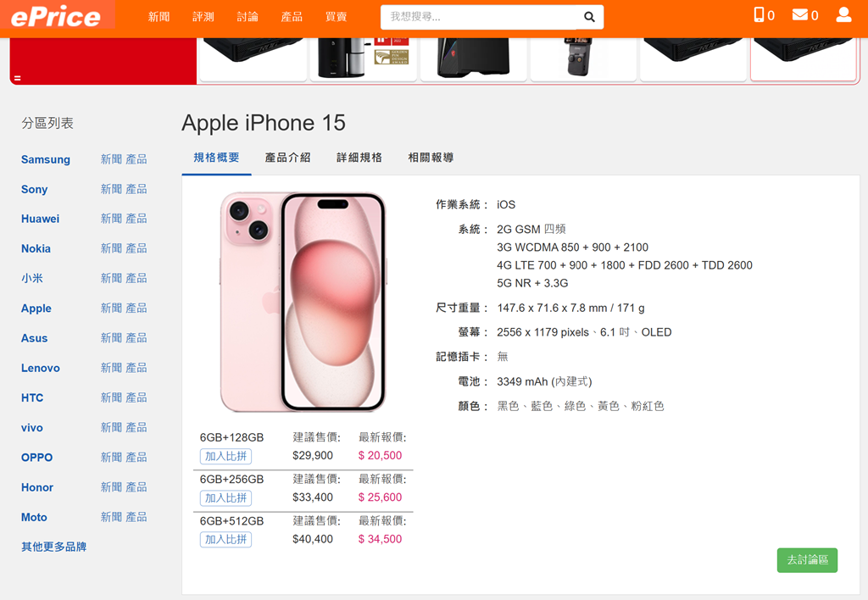The height and width of the screenshot is (600, 868).
Task: Open the 相關報導 tab
Action: coord(431,158)
